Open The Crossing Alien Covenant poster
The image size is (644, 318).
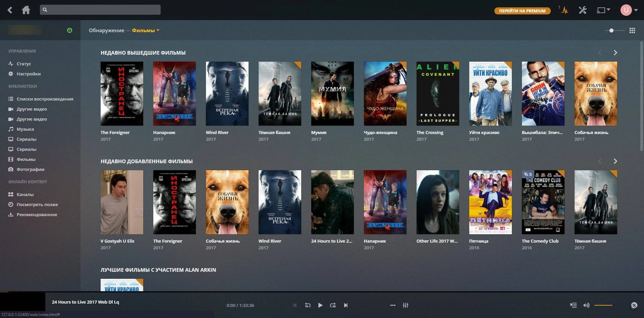[438, 93]
